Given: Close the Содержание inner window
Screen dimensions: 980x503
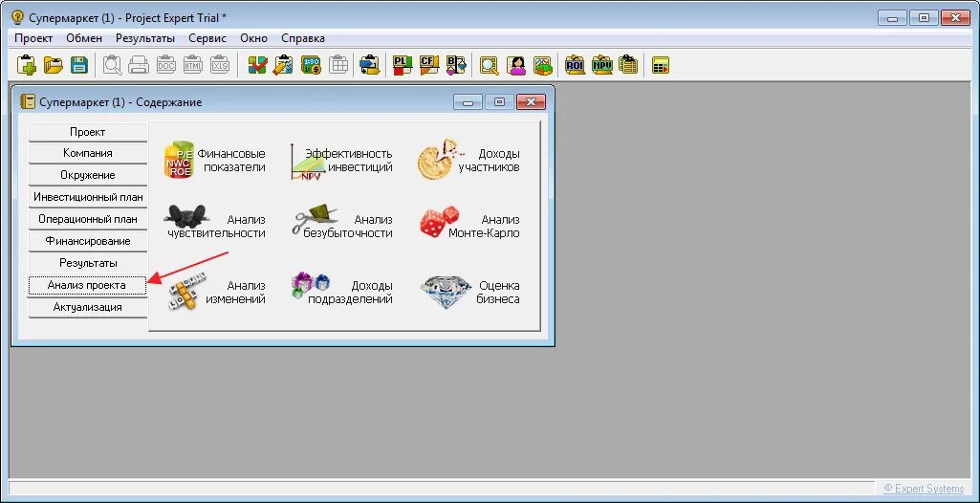Looking at the screenshot, I should coord(532,101).
